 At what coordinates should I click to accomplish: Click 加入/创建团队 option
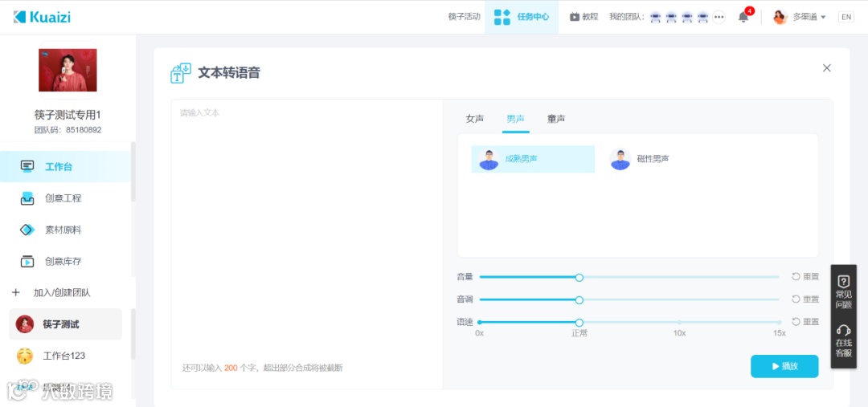point(62,292)
